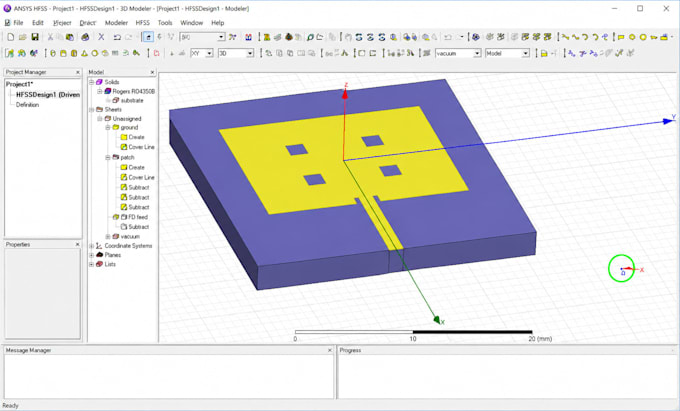The width and height of the screenshot is (680, 411).
Task: Click the red page icon before XY dropdown
Action: tap(156, 53)
